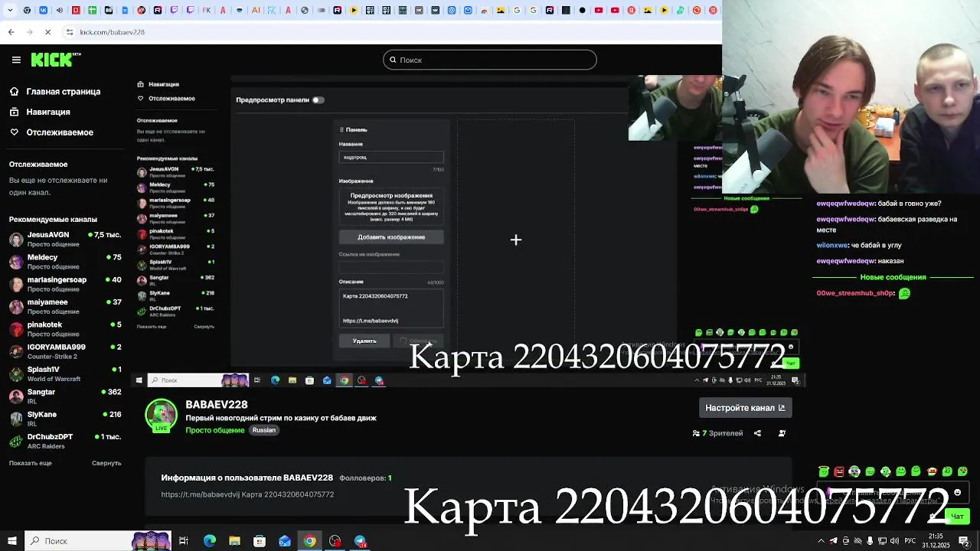Collapse recommended channels with Свернуть

[x=106, y=463]
